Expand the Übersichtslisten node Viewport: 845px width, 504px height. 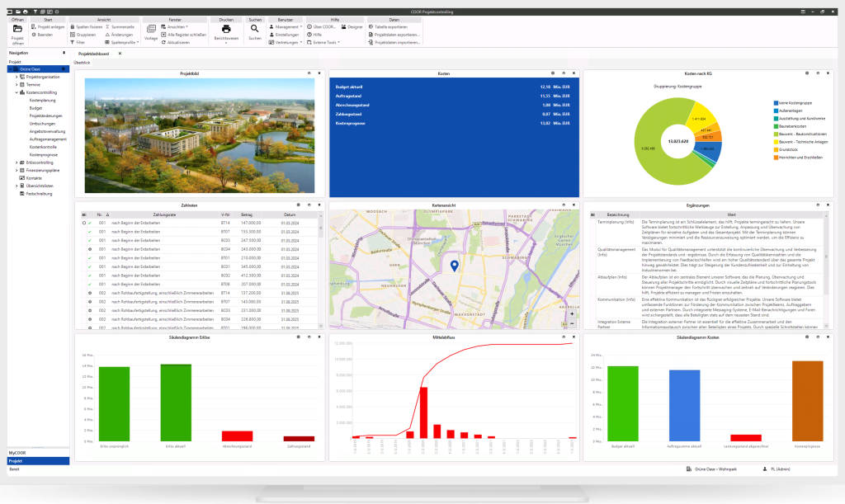[x=17, y=186]
